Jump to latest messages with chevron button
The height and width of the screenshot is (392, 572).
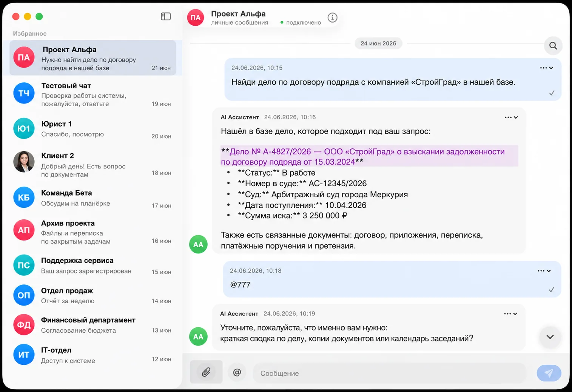coord(550,337)
